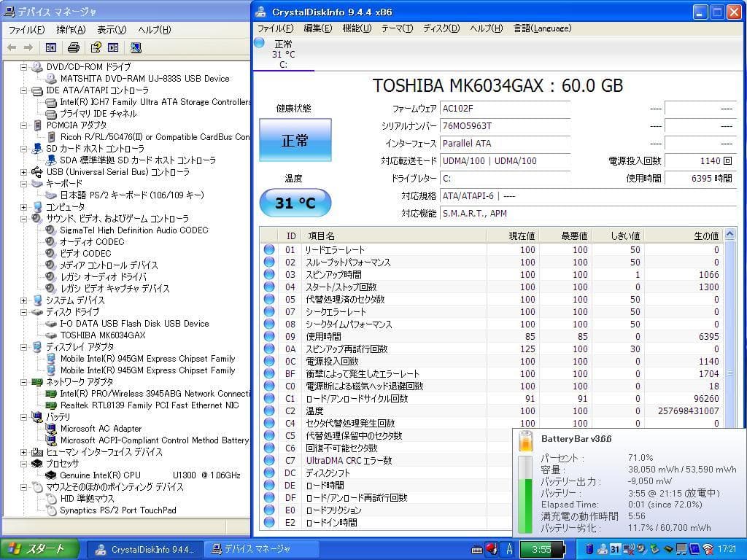
Task: Expand the USB (Universal Serial Bus) コントローラ node
Action: [x=23, y=172]
